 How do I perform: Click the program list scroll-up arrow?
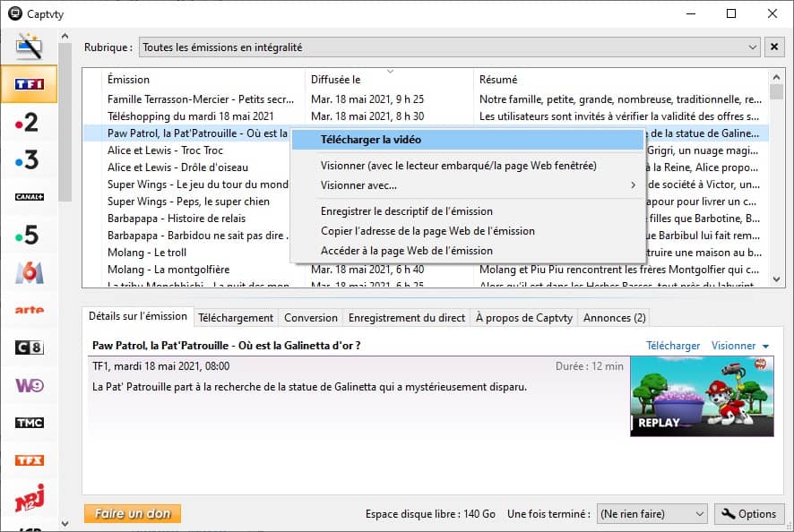coord(776,77)
